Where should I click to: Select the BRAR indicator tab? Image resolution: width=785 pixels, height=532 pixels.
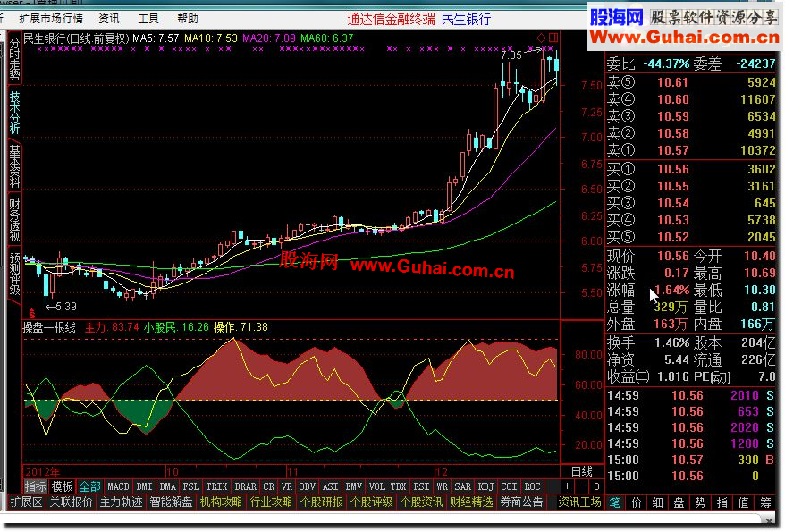tap(245, 486)
